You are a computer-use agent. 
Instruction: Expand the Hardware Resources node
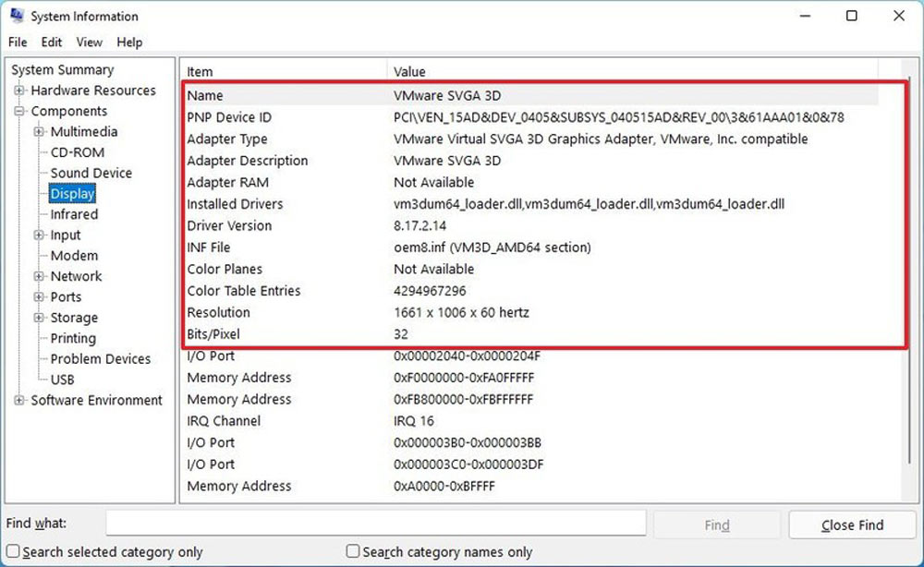19,90
